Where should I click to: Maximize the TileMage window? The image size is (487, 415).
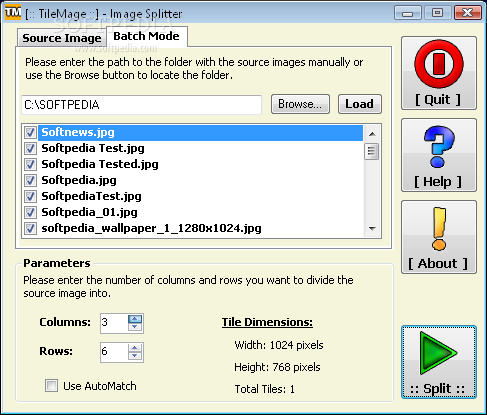(437, 13)
